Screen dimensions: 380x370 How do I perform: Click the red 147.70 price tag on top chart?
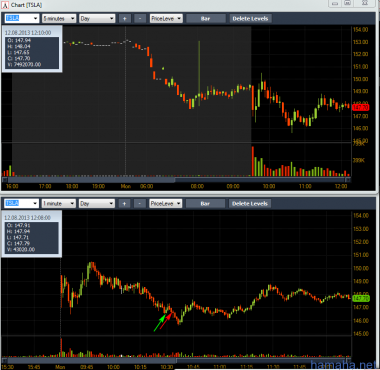pos(361,107)
